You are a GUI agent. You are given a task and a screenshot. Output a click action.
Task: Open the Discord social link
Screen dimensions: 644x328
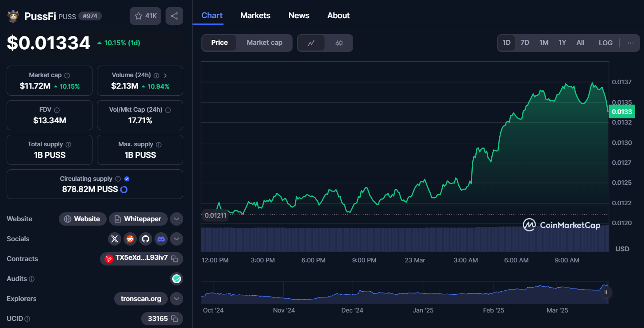point(161,239)
